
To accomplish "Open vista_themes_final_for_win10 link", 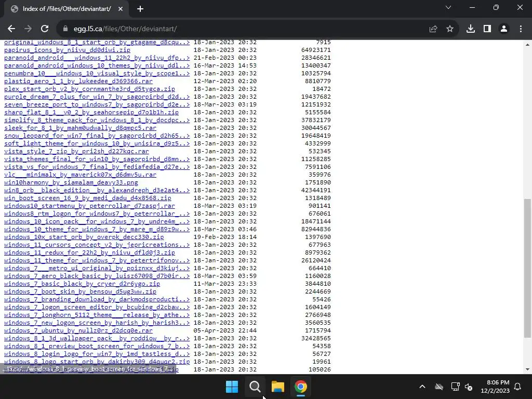I will click(97, 159).
